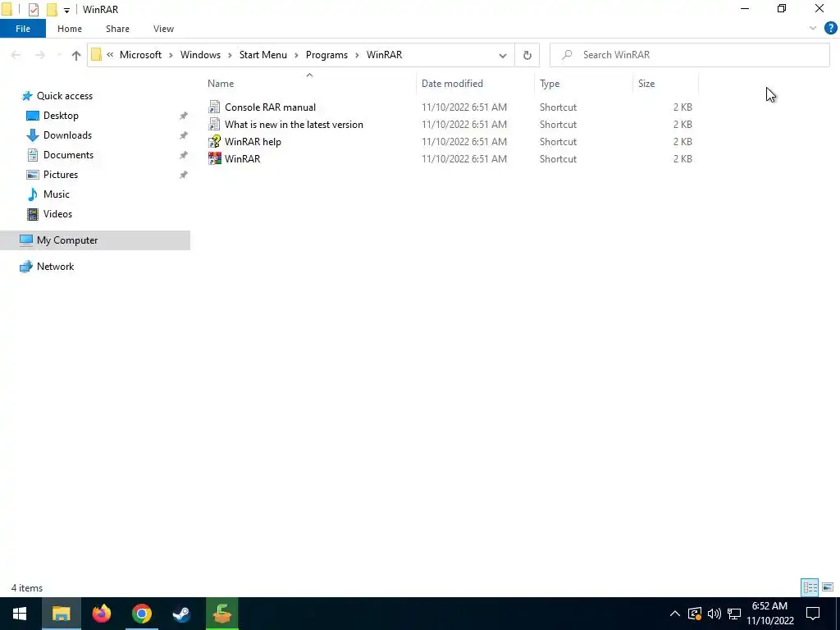
Task: Unpin Documents using its pin icon
Action: 183,155
